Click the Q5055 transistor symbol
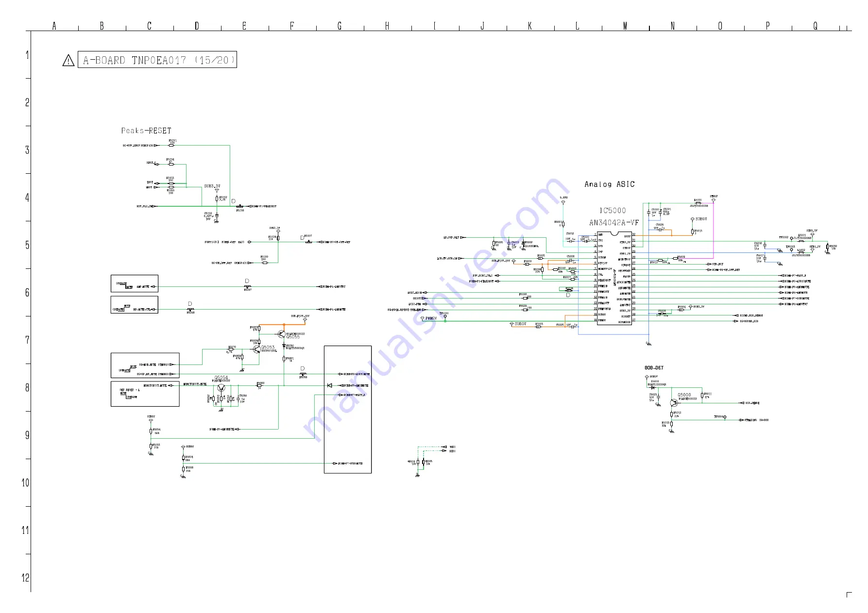 click(282, 334)
